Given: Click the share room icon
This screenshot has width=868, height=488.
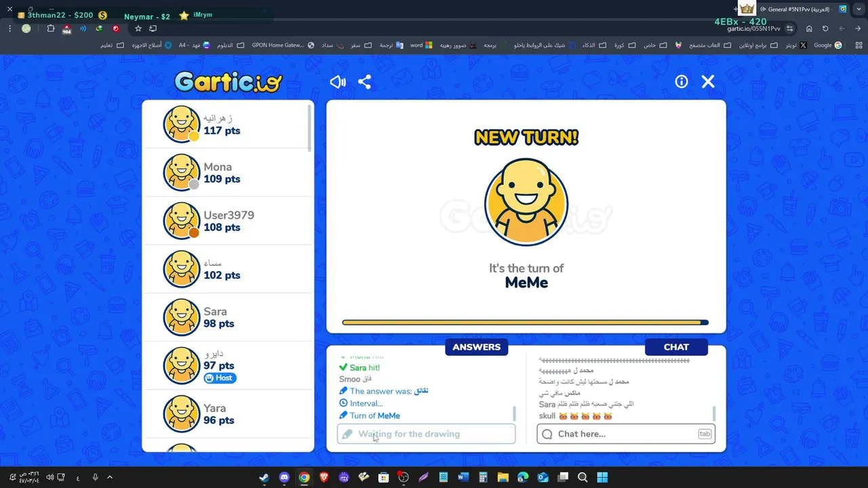Looking at the screenshot, I should point(365,82).
